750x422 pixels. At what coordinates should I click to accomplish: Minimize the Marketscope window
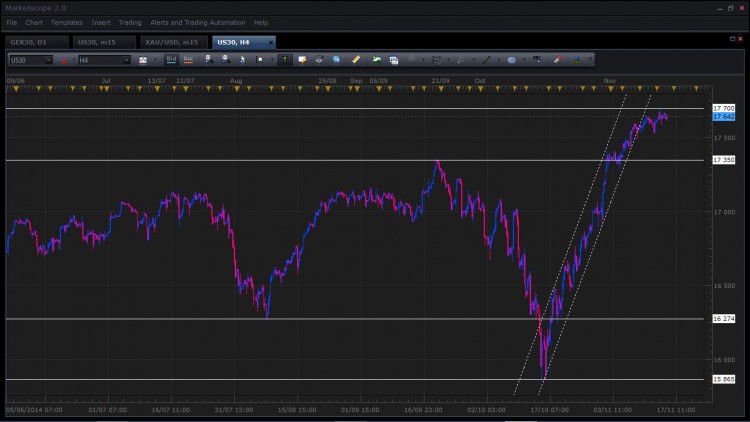click(720, 8)
